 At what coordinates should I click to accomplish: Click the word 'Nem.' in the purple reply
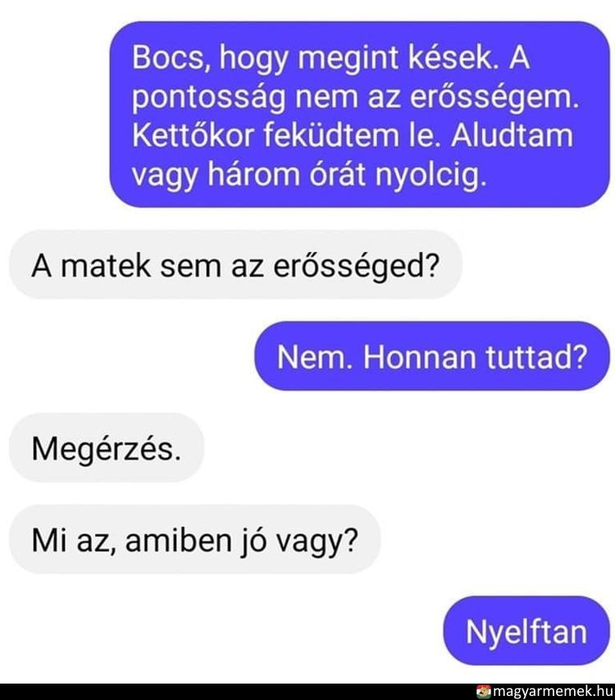[312, 357]
